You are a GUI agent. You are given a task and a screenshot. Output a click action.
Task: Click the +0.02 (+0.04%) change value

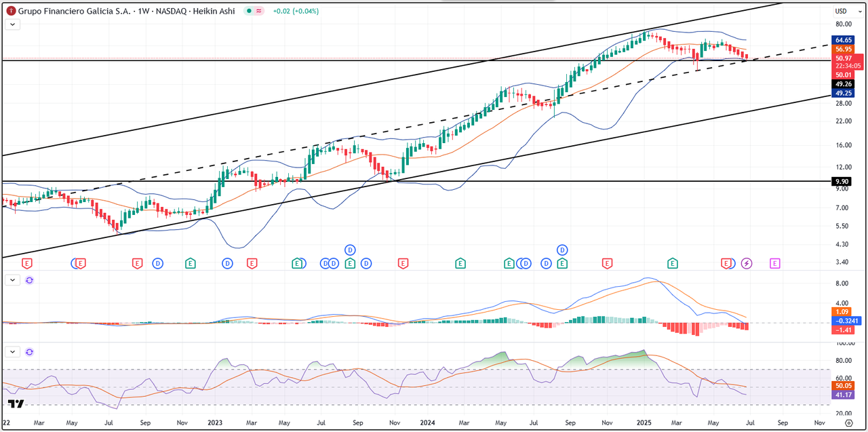click(296, 11)
